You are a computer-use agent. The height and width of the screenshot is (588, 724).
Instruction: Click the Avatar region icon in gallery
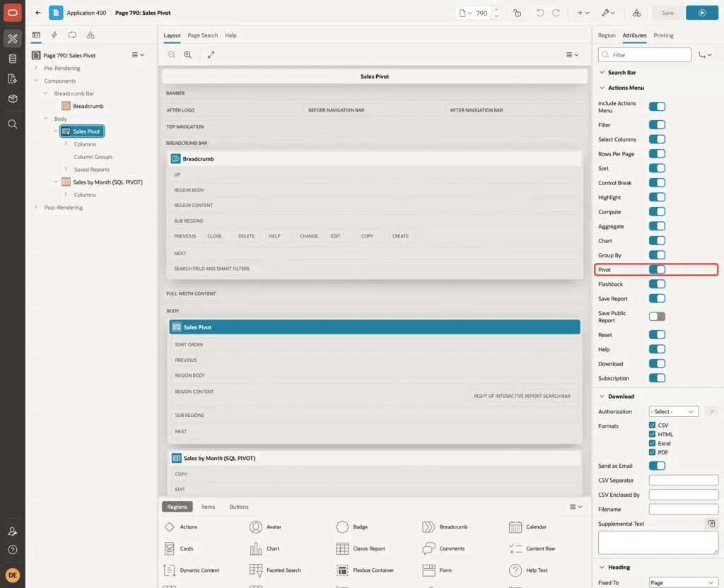click(255, 527)
